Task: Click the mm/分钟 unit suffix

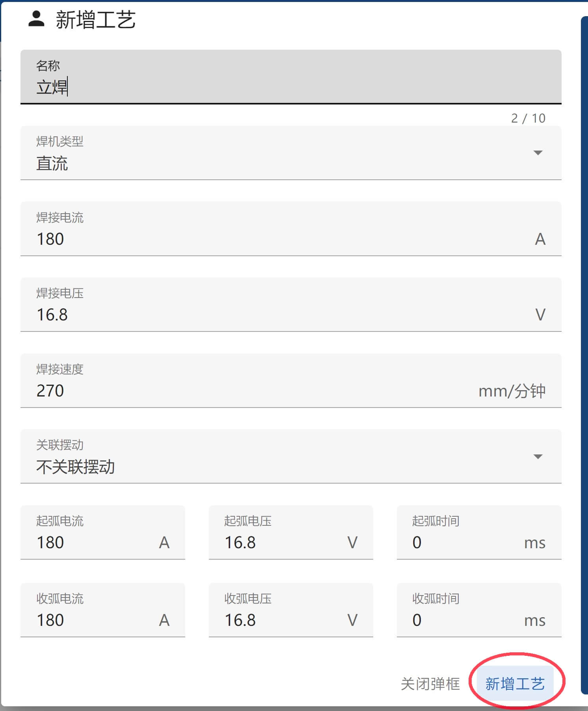Action: point(512,391)
